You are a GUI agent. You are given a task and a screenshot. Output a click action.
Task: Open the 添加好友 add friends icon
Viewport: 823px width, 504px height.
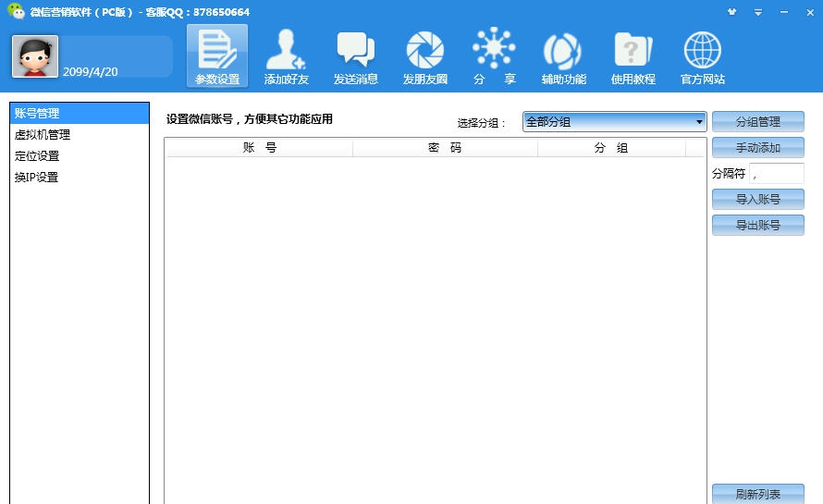click(286, 55)
